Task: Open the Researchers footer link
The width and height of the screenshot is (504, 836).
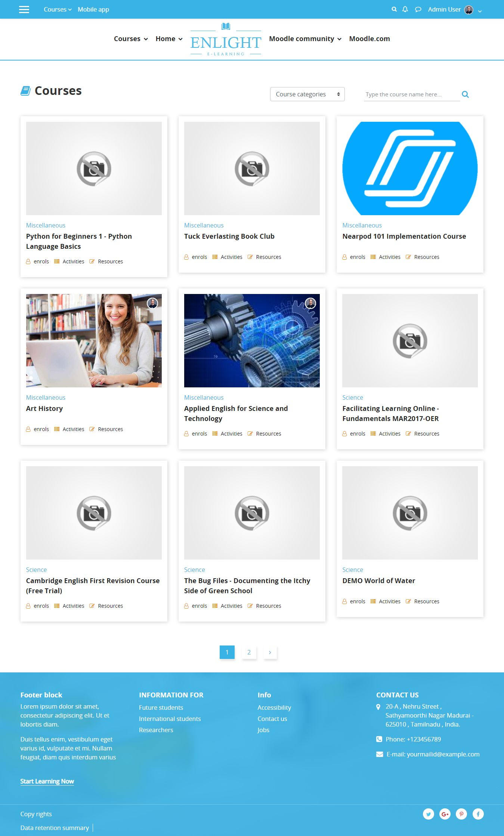Action: tap(156, 730)
